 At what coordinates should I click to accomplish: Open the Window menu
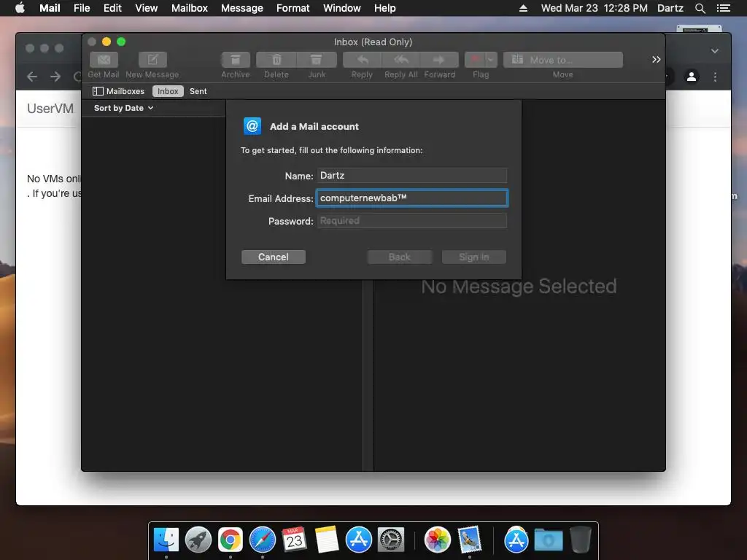[x=342, y=8]
